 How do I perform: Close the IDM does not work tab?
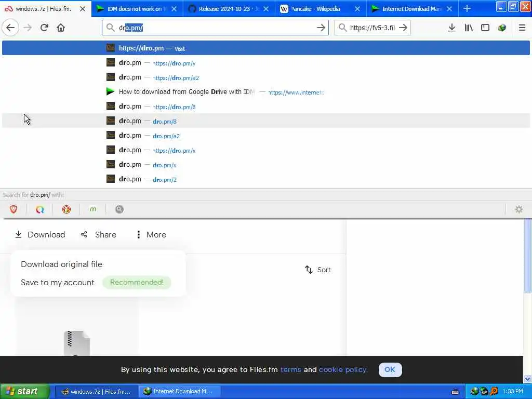pyautogui.click(x=174, y=9)
